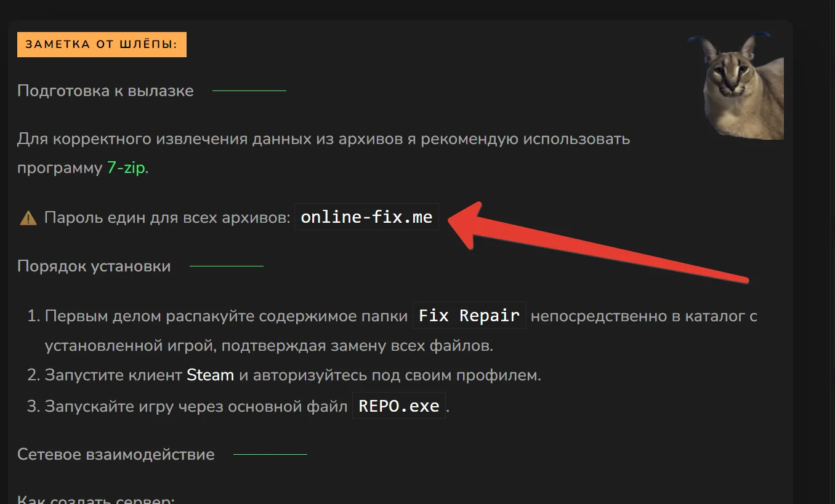The image size is (835, 504).
Task: Open the green 7-zip link
Action: pos(126,168)
